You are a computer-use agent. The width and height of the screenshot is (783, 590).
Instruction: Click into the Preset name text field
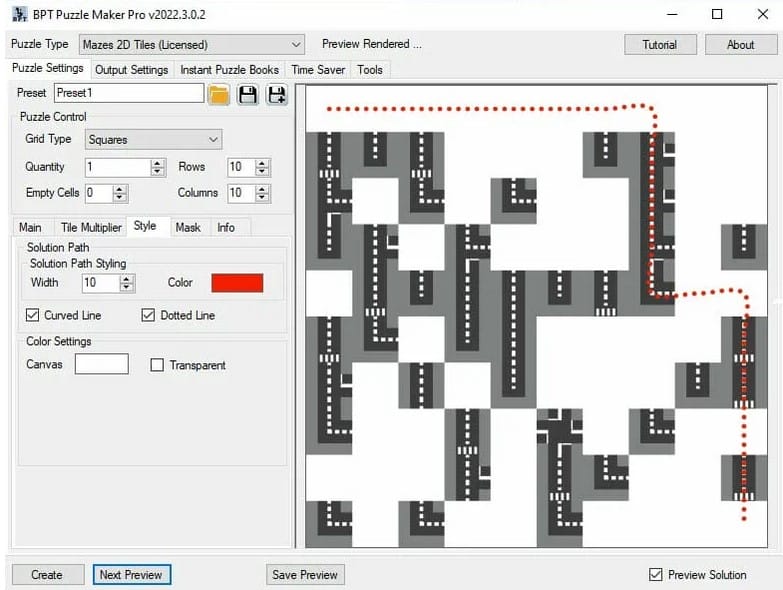pos(128,93)
